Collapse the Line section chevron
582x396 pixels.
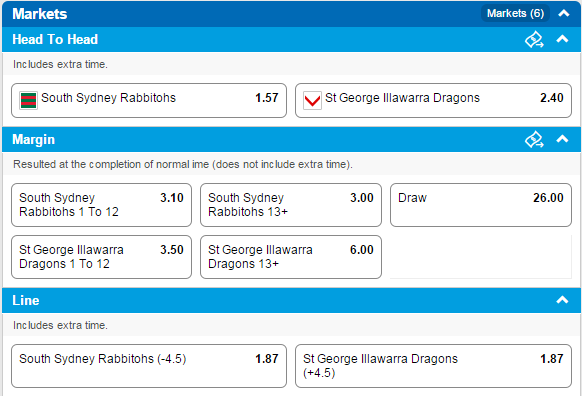tap(562, 300)
